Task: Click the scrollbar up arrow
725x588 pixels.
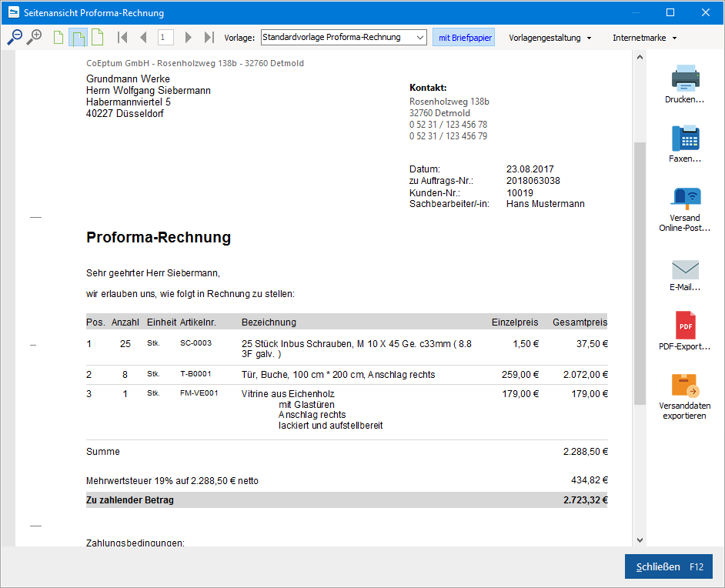Action: 640,57
